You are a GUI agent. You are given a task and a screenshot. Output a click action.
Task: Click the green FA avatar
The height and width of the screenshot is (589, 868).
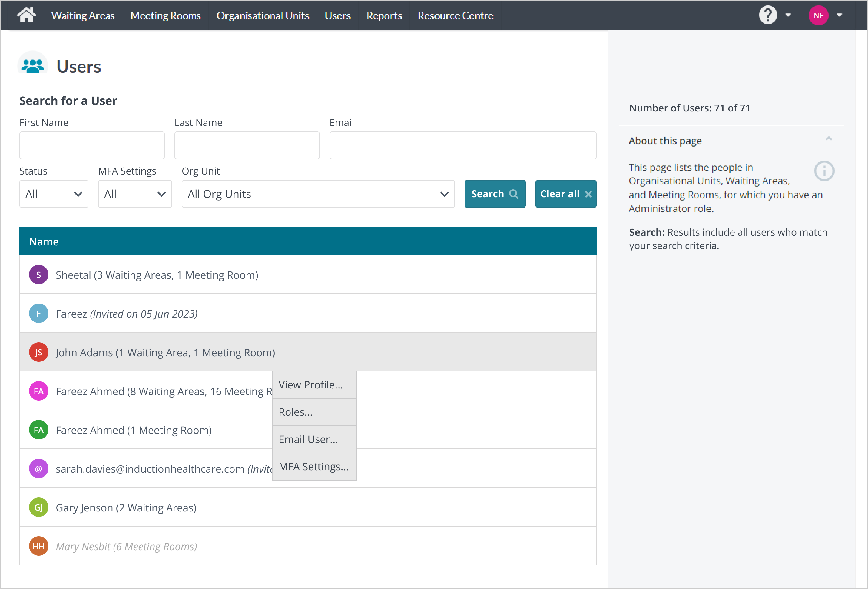pos(39,430)
